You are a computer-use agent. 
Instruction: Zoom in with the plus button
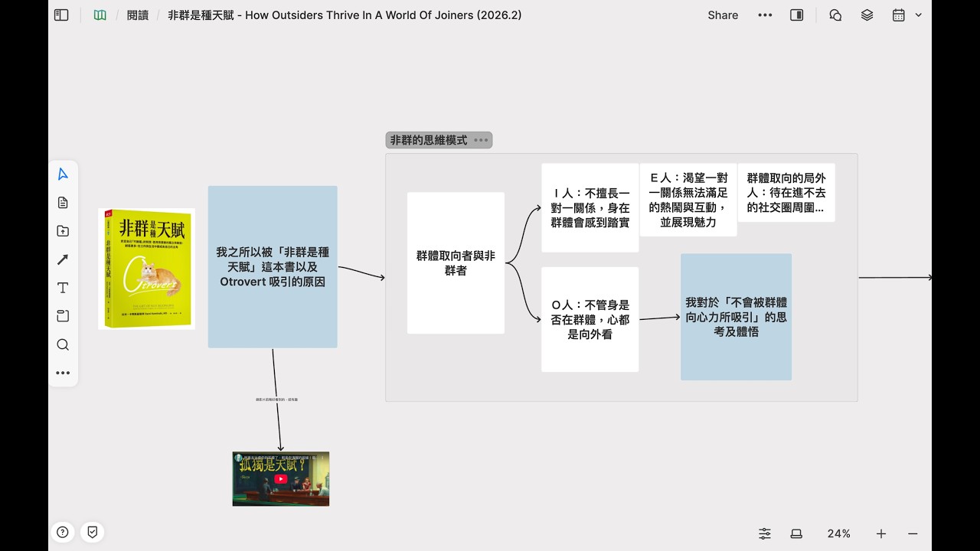881,533
